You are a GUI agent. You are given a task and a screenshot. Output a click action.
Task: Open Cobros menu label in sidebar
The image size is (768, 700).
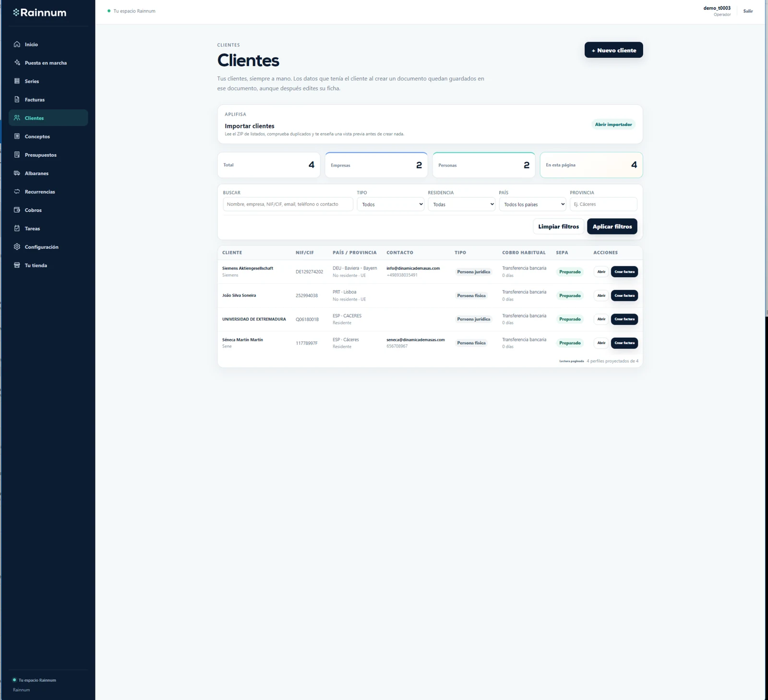pos(33,210)
